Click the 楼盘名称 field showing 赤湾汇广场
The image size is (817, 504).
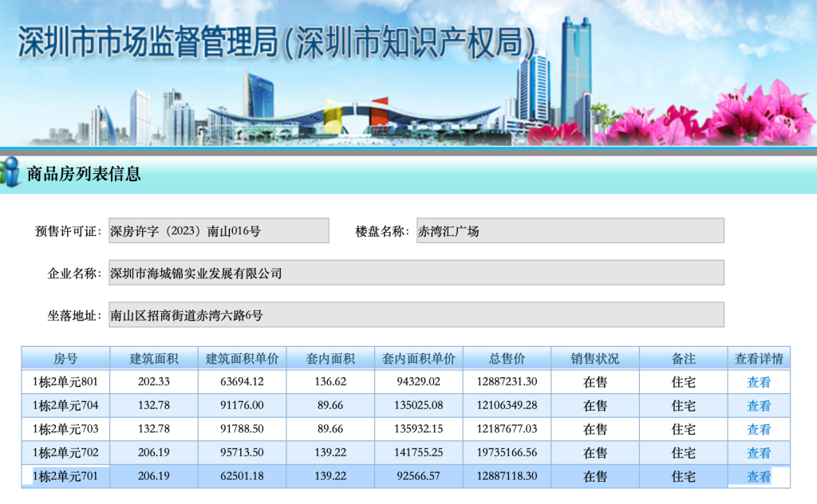[570, 230]
